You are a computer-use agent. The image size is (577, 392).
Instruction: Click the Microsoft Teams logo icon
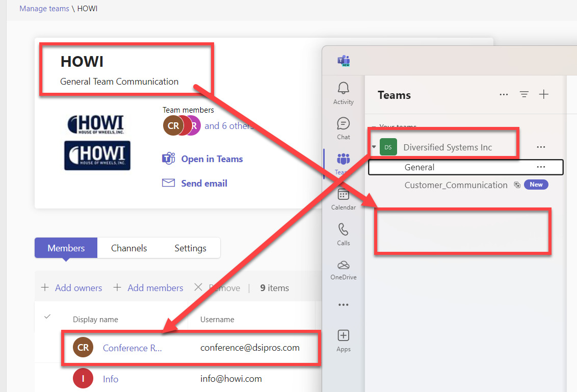click(344, 60)
